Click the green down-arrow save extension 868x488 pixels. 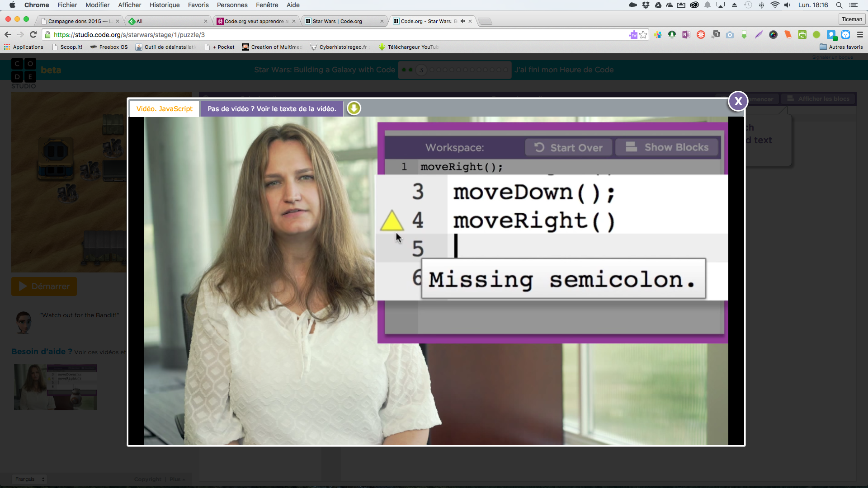click(744, 35)
